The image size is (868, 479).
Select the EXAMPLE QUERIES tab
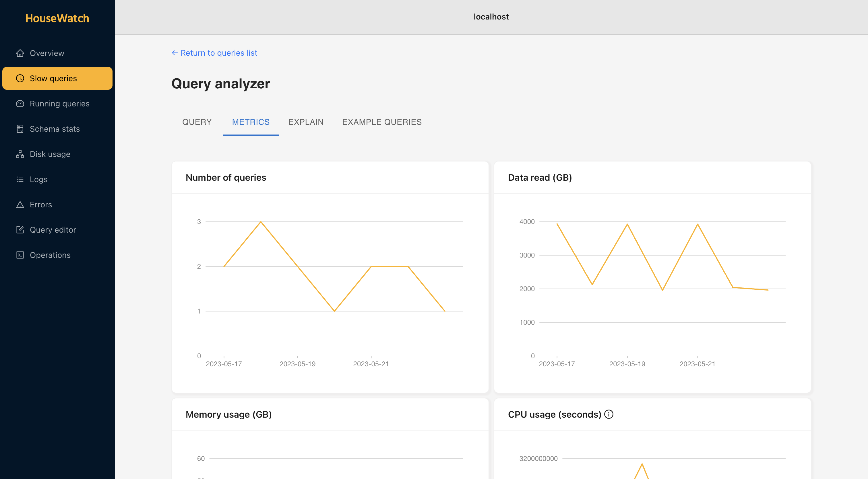[382, 122]
